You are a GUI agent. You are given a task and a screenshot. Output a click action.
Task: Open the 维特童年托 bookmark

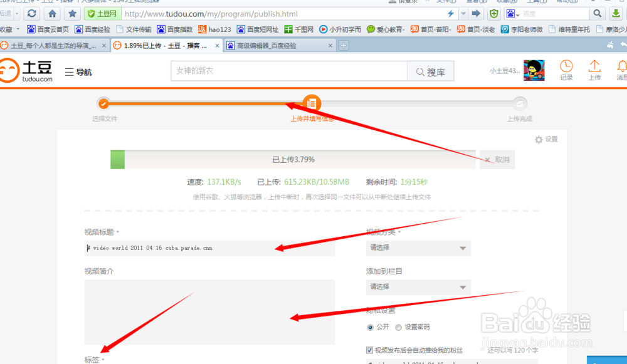point(569,29)
